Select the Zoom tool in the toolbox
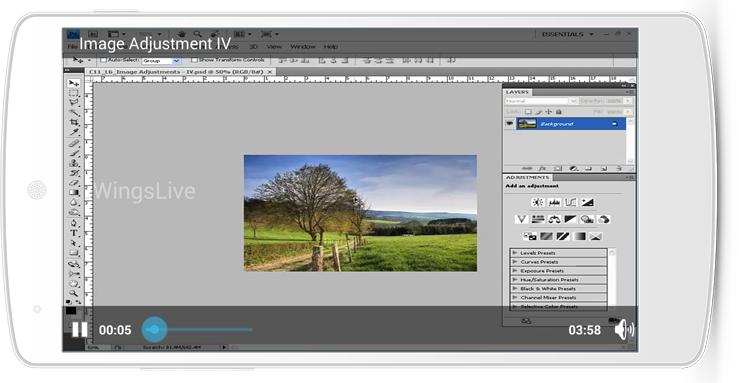 [x=74, y=293]
